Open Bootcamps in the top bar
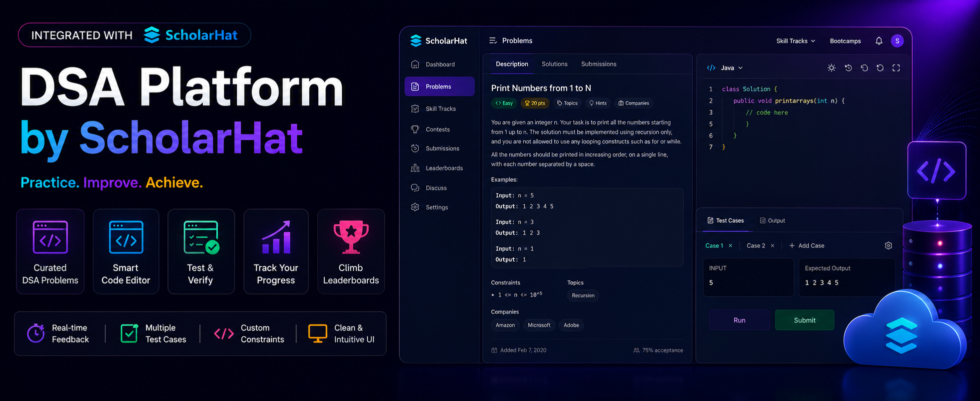This screenshot has height=401, width=980. [845, 41]
